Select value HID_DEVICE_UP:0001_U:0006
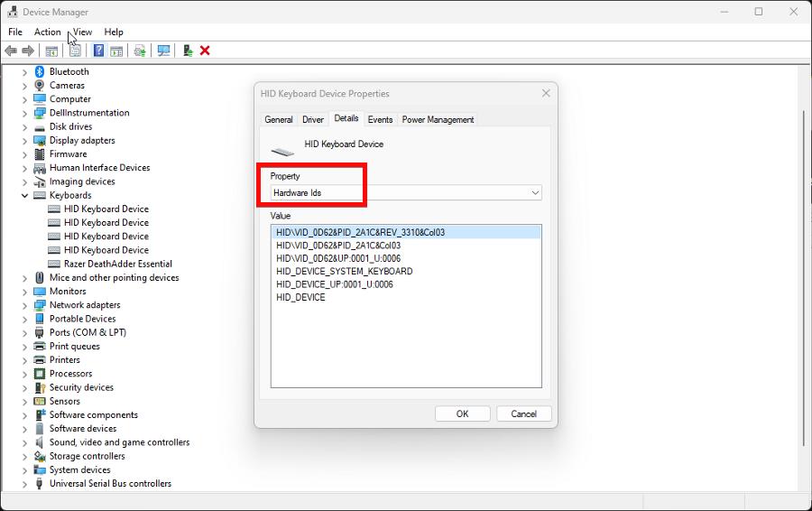 (x=335, y=284)
